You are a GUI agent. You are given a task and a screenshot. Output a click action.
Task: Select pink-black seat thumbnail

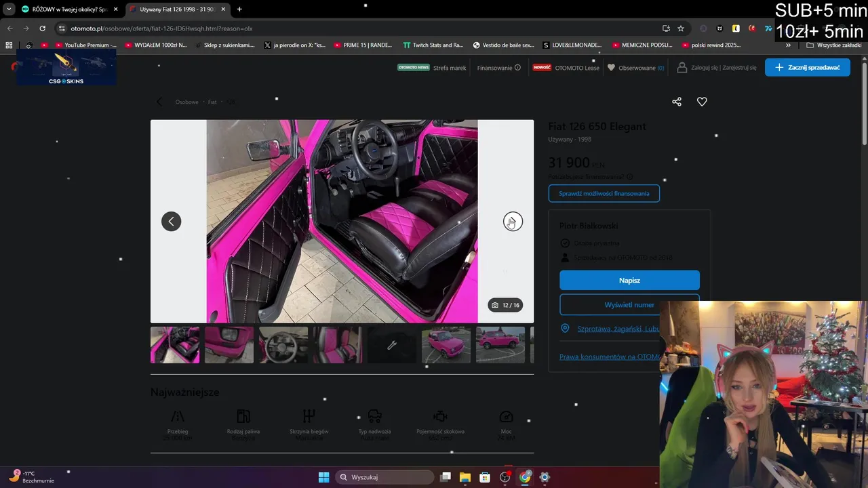point(338,345)
